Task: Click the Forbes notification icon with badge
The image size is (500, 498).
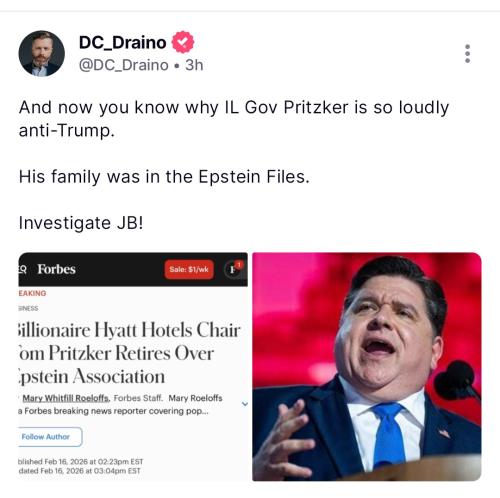Action: coord(234,269)
